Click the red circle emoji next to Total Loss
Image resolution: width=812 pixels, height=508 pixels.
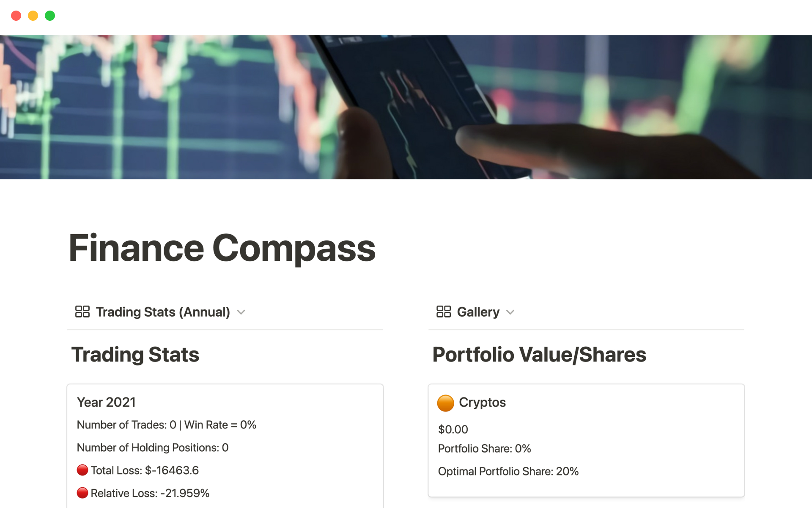[x=82, y=470]
